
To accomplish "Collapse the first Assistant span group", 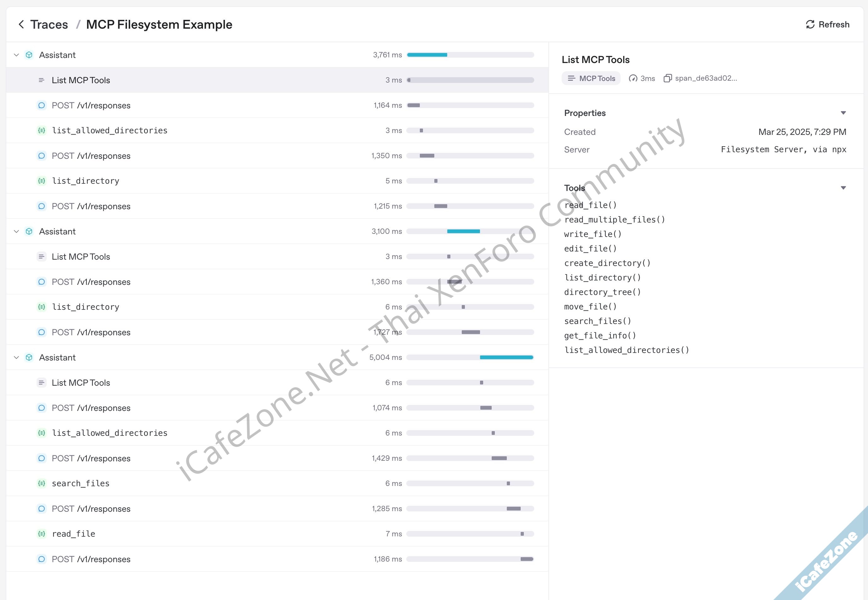I will click(x=16, y=55).
